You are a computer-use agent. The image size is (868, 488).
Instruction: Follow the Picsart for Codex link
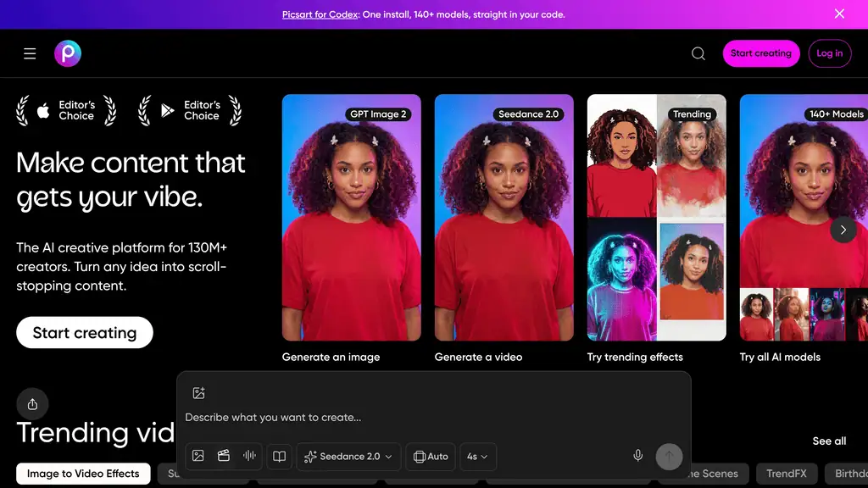pyautogui.click(x=320, y=14)
